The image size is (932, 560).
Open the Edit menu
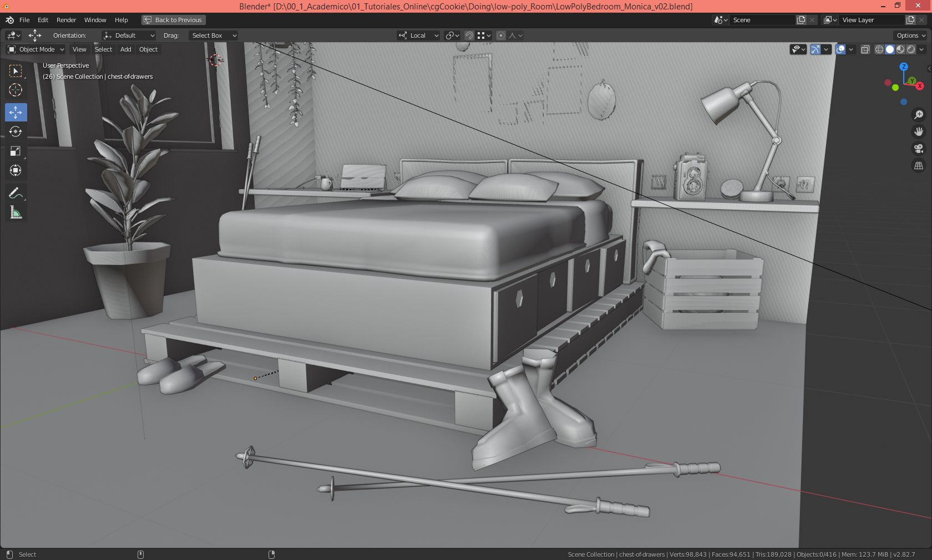[43, 20]
